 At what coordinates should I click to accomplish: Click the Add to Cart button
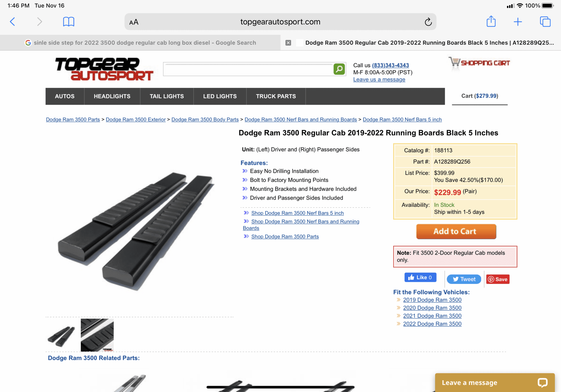click(456, 231)
